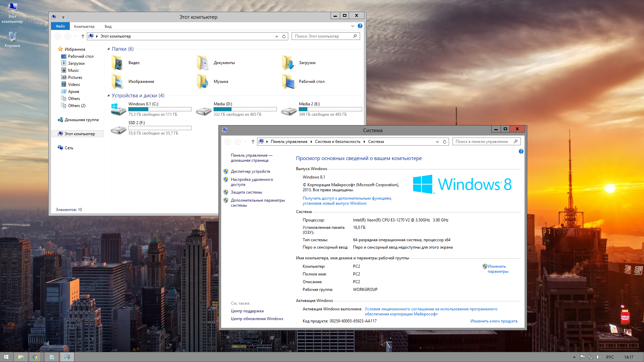Screen dimensions: 644x362
Task: Click the up arrow in Этот компьютер window
Action: click(x=83, y=36)
